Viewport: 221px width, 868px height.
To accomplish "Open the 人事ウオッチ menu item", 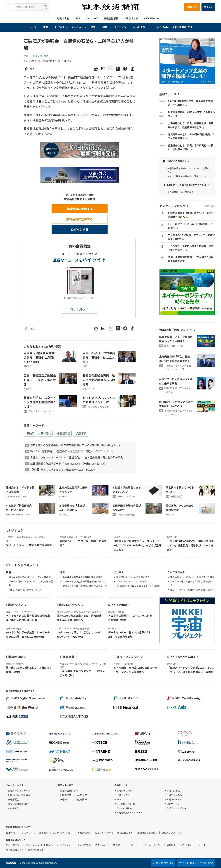I will 131,18.
